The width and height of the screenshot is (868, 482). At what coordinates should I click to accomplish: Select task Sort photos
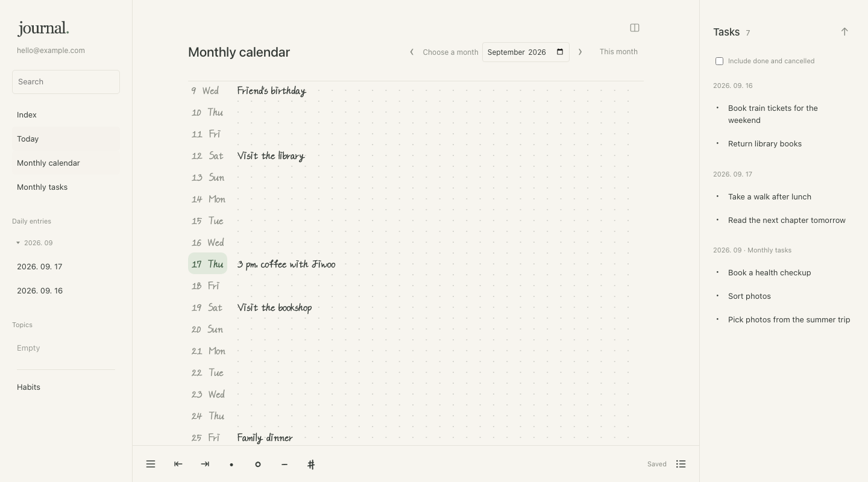point(749,296)
